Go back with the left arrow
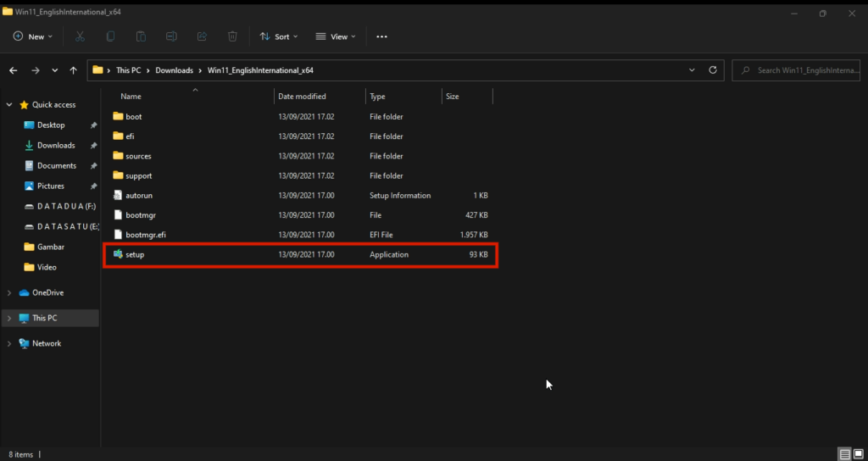Screen dimensions: 868x461 14,70
